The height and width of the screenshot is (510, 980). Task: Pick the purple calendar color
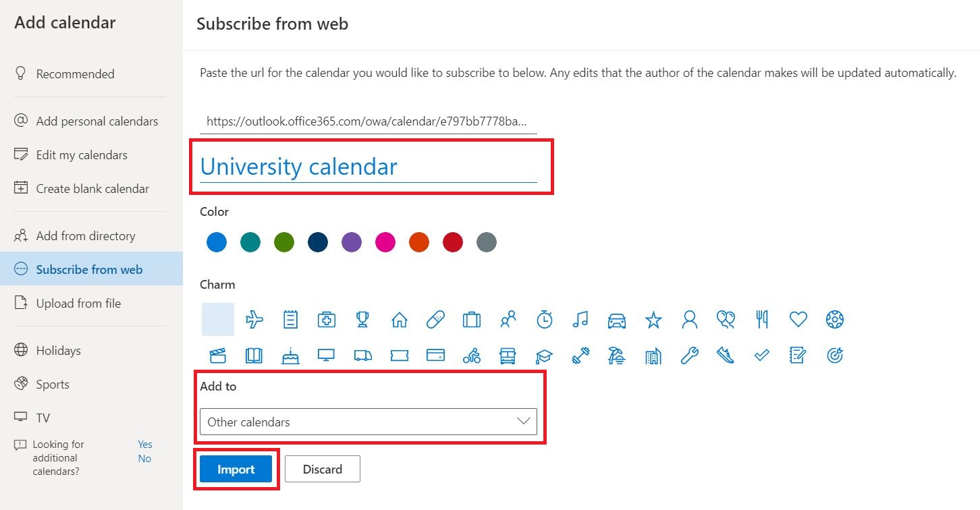pos(352,242)
